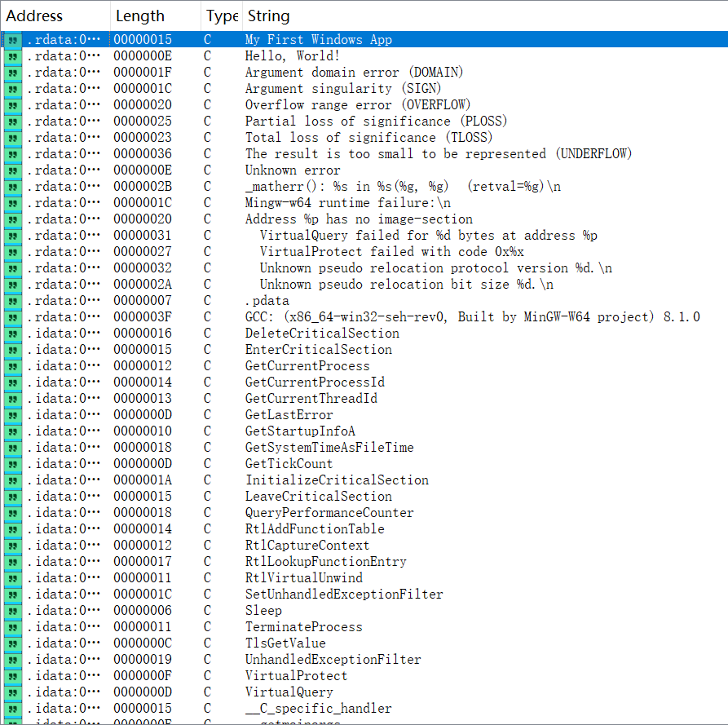Click the icon for the Sleep string row
Image resolution: width=728 pixels, height=725 pixels.
[x=13, y=611]
